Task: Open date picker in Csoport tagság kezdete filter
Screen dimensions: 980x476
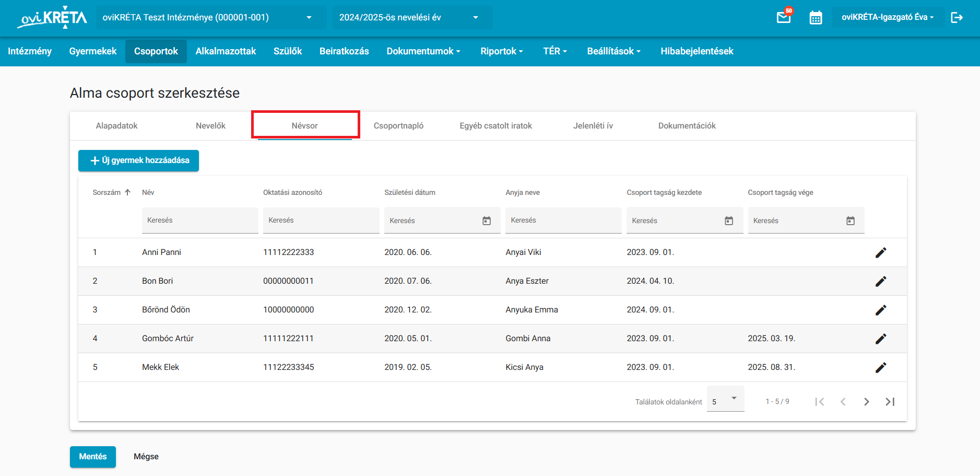Action: point(729,220)
